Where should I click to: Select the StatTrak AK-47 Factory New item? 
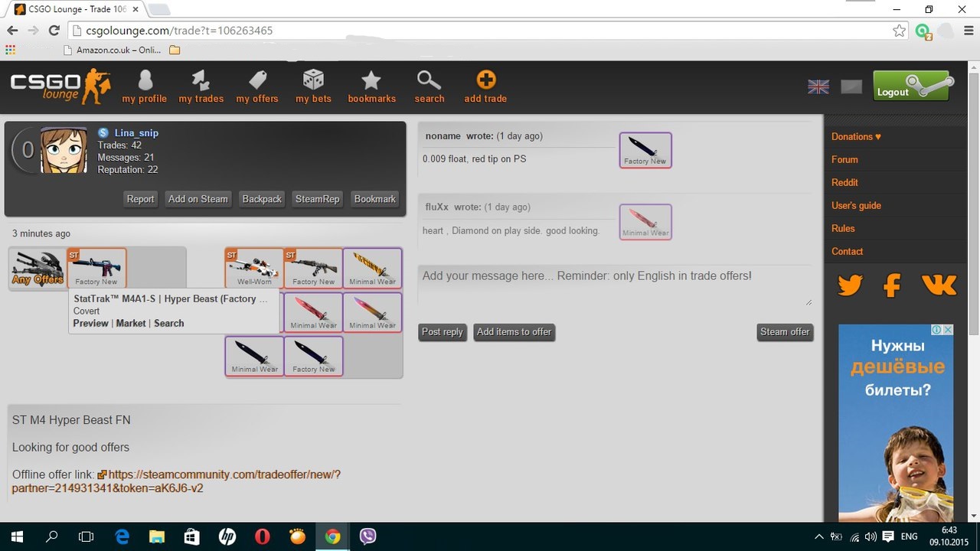[313, 268]
